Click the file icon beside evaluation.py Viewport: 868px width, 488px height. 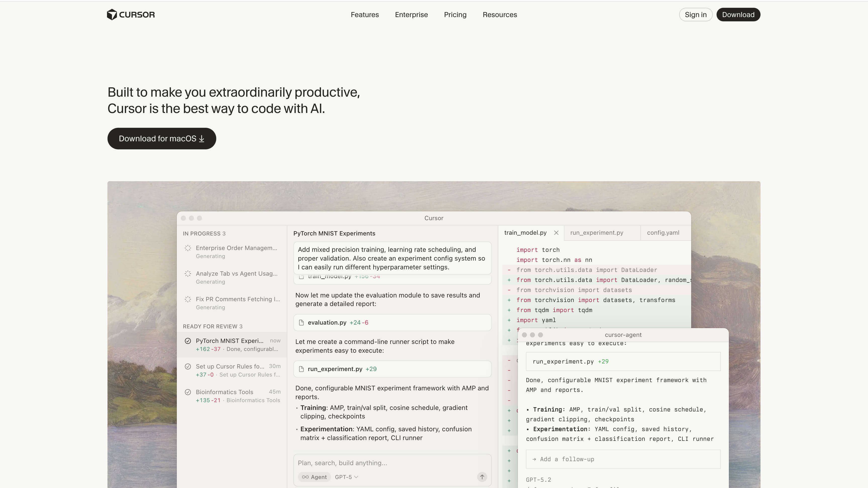click(302, 322)
